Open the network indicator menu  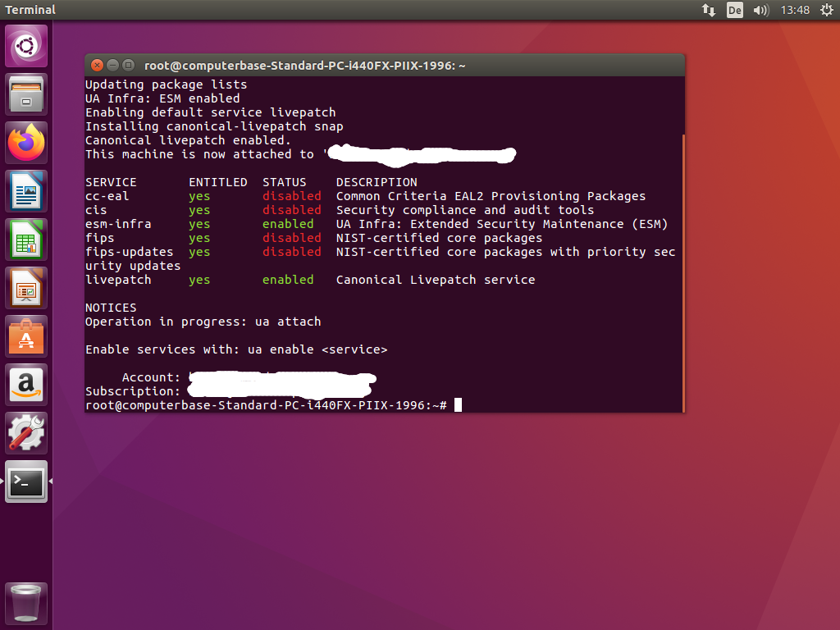[709, 10]
